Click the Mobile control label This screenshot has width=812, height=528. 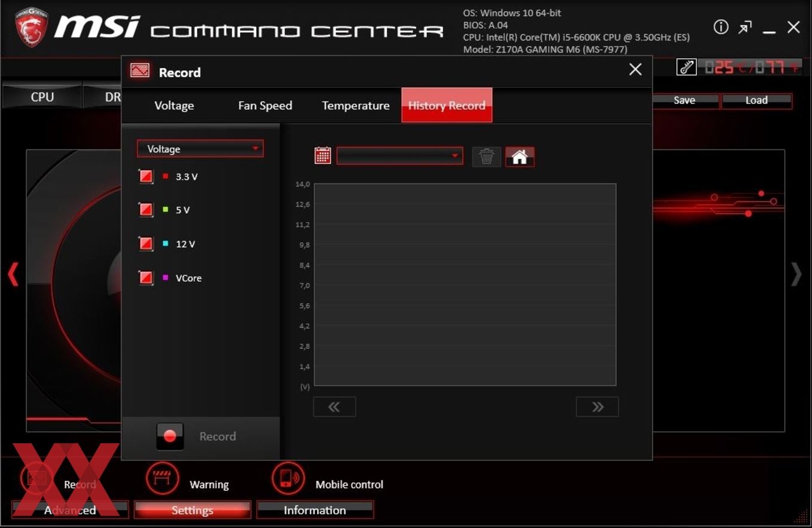[349, 484]
